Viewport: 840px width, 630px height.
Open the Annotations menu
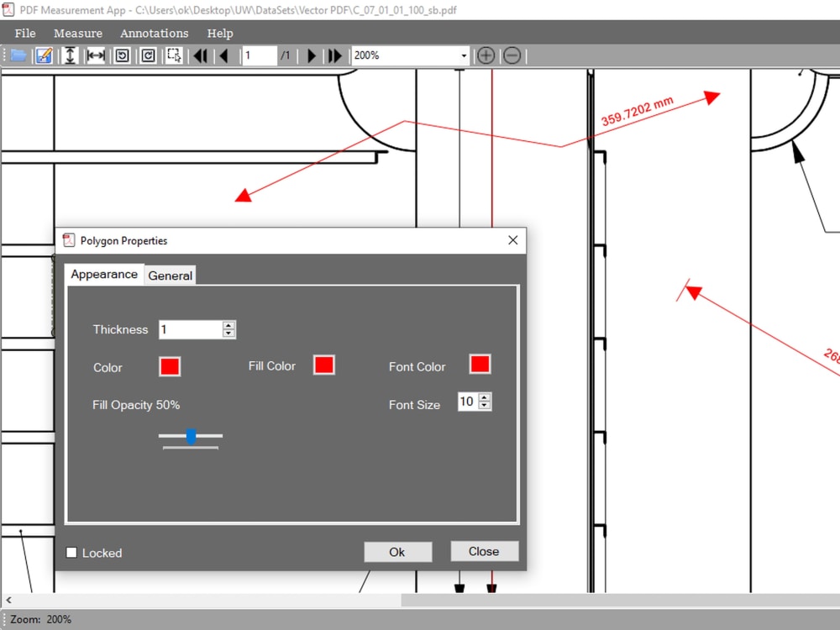coord(155,34)
